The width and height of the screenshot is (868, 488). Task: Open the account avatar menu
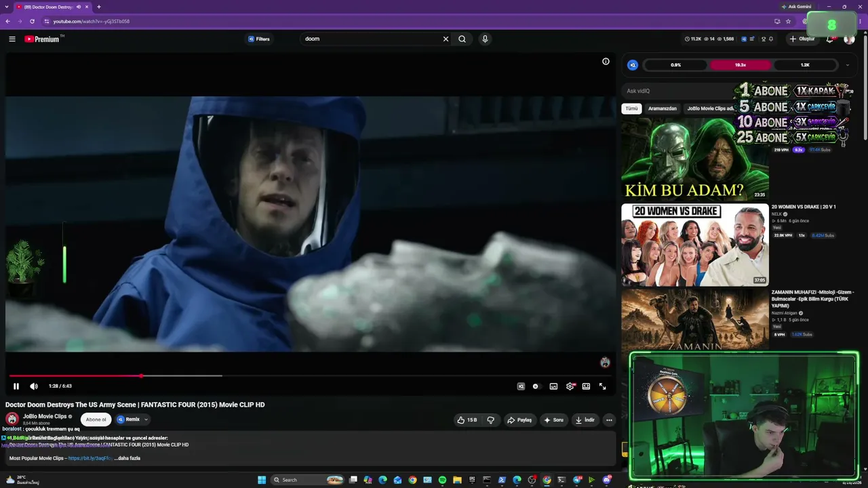click(x=849, y=39)
